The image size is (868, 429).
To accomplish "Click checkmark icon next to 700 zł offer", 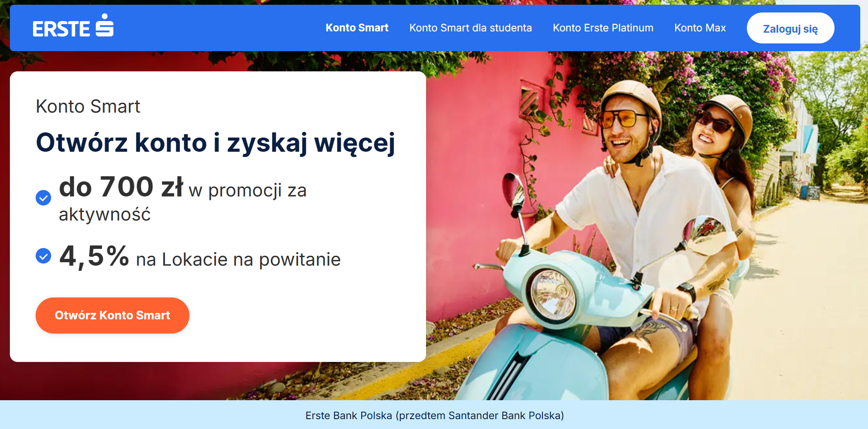I will coord(43,198).
